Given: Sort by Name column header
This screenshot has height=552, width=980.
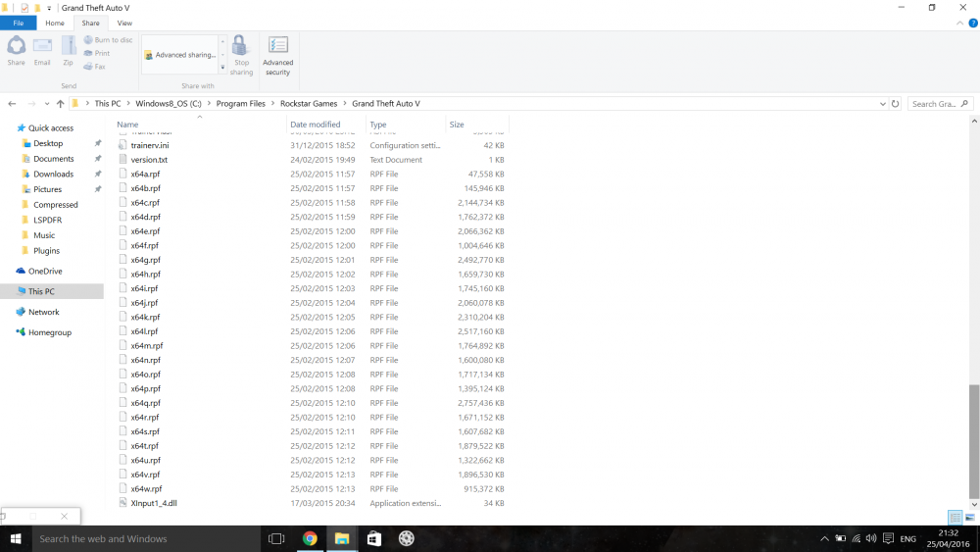Looking at the screenshot, I should point(200,125).
